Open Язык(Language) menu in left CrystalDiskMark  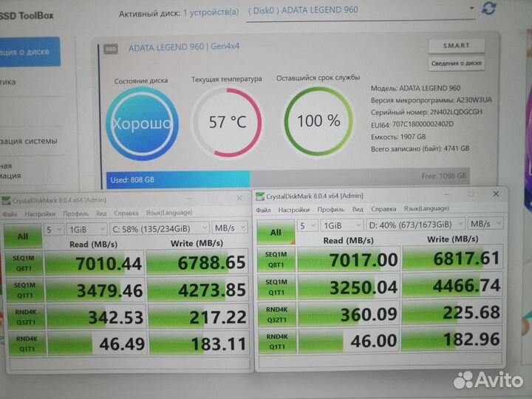pyautogui.click(x=169, y=212)
